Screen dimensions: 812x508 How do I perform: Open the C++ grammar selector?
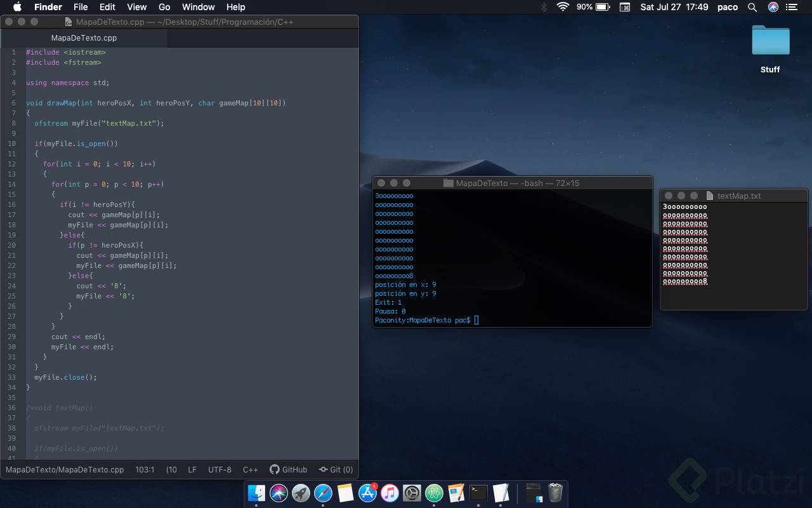tap(250, 470)
